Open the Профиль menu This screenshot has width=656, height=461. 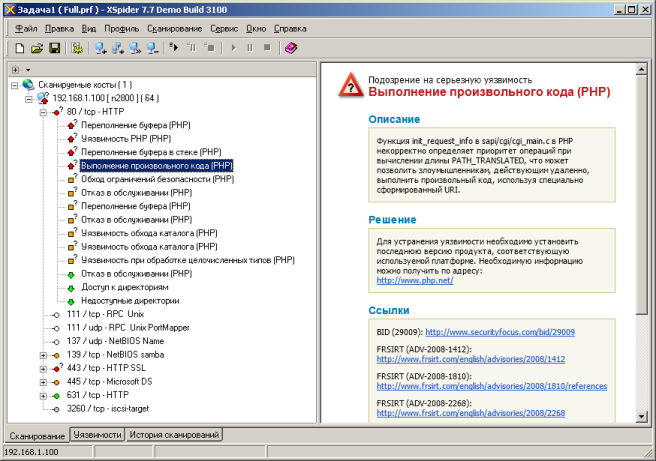click(122, 29)
